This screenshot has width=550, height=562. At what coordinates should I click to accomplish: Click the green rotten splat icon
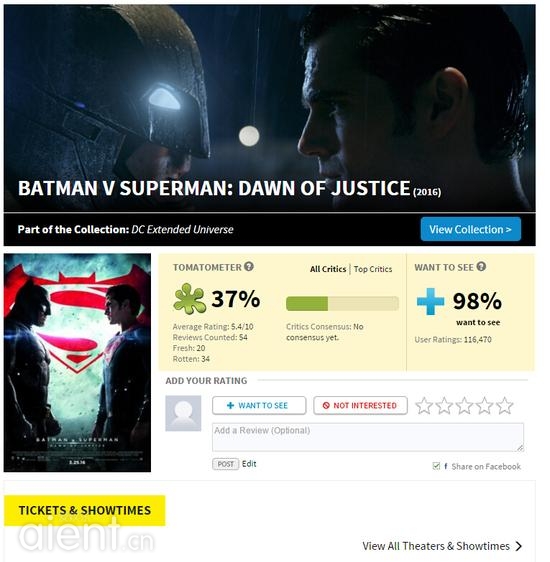pos(189,299)
